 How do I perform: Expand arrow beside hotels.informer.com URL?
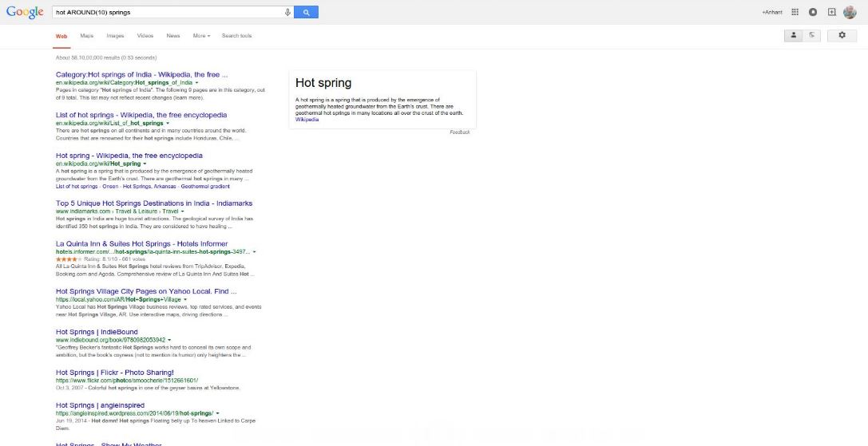coord(254,252)
